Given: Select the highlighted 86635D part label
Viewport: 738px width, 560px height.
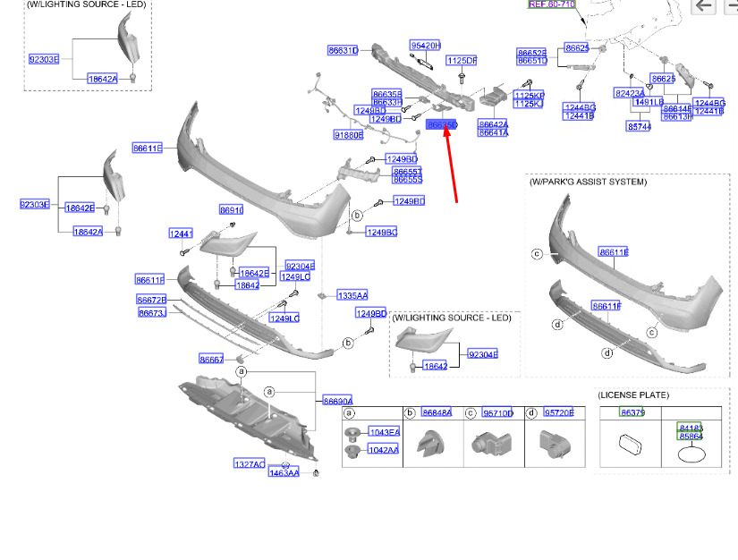Looking at the screenshot, I should tap(442, 124).
